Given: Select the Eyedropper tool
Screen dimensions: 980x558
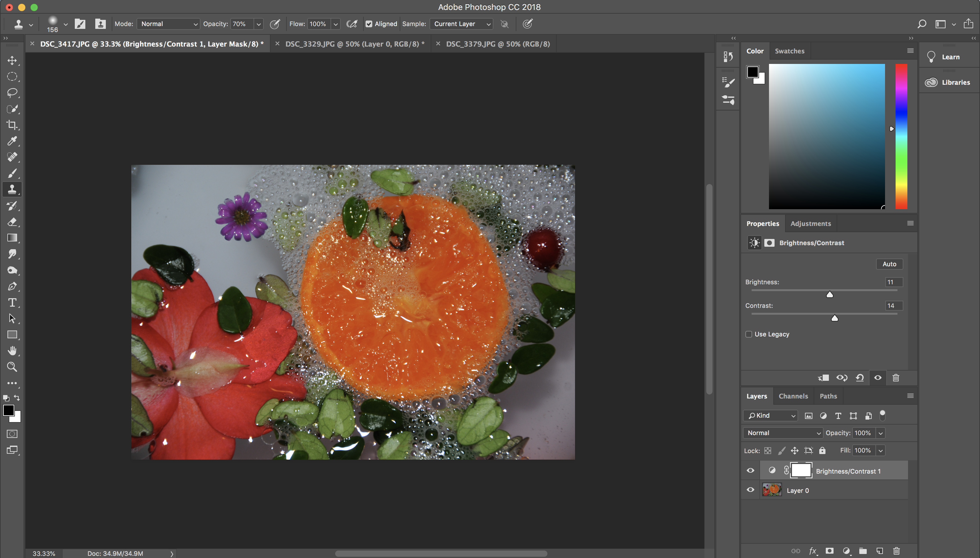Looking at the screenshot, I should 12,141.
